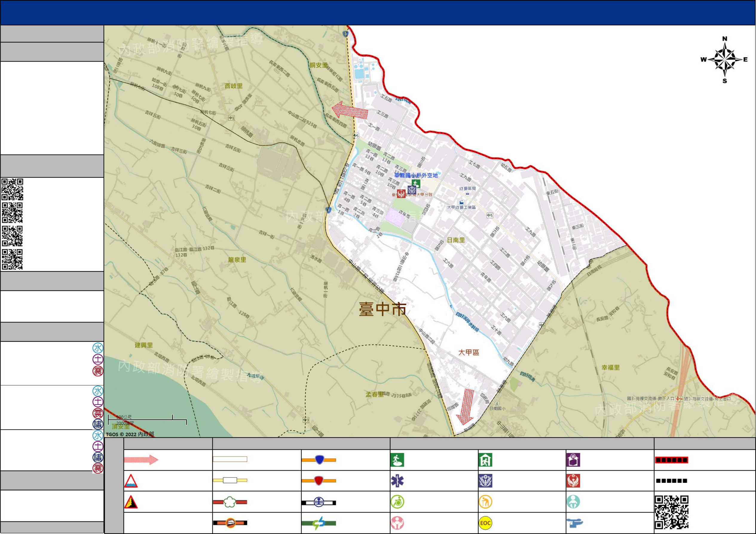Select the 國3-苑裡交流道-南下入口 label
The width and height of the screenshot is (756, 534).
tap(650, 399)
